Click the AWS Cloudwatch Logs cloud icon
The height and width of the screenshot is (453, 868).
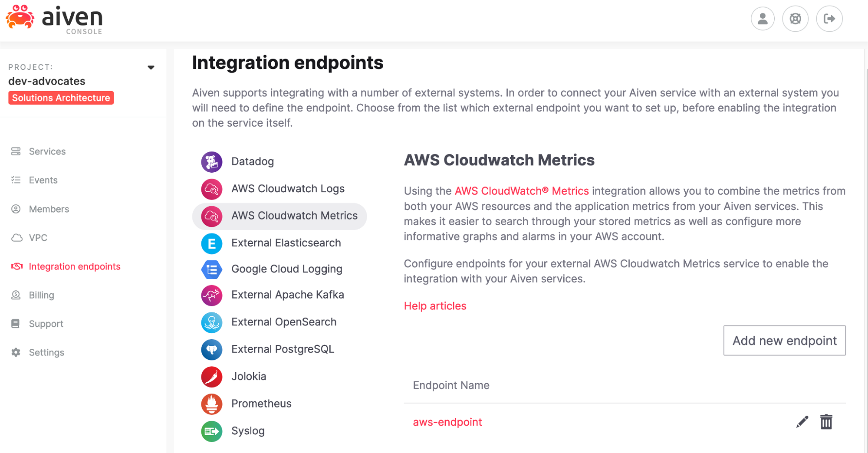pos(211,189)
